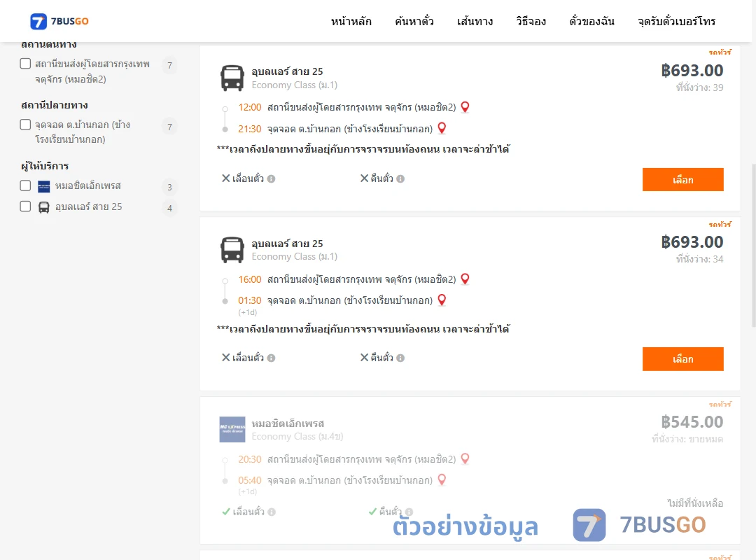This screenshot has height=560, width=756.
Task: Check จุดจอด ต.บ้านกอก destination filter
Action: click(26, 125)
